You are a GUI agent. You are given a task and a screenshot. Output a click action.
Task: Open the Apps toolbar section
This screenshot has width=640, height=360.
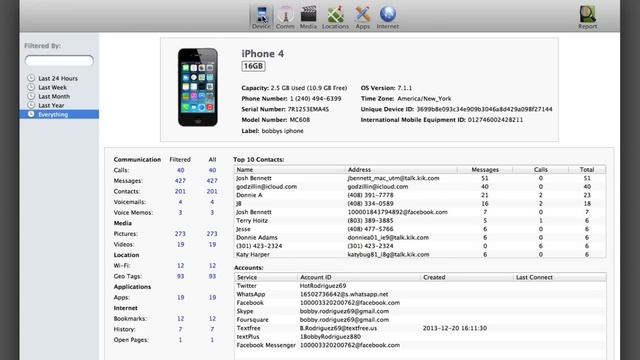pyautogui.click(x=362, y=18)
